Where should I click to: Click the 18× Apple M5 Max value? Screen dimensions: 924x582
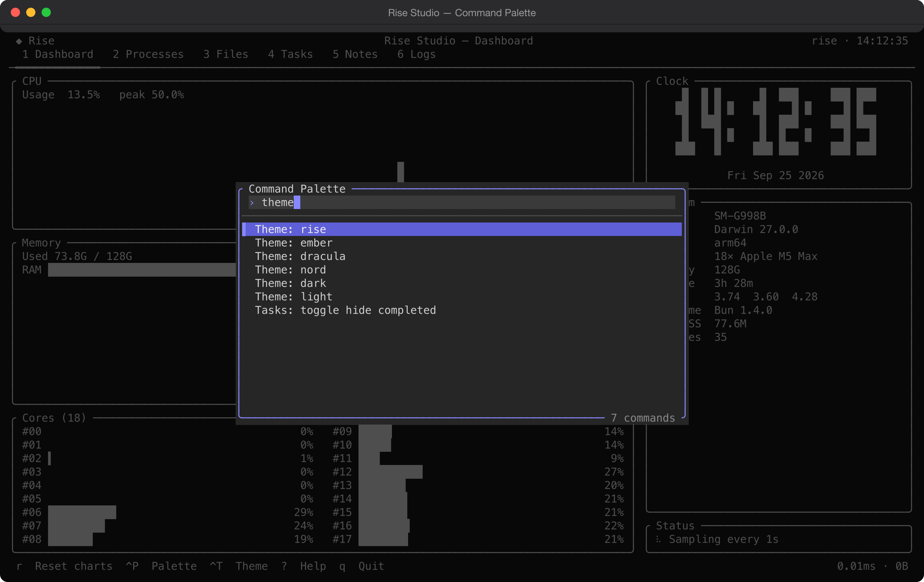766,256
